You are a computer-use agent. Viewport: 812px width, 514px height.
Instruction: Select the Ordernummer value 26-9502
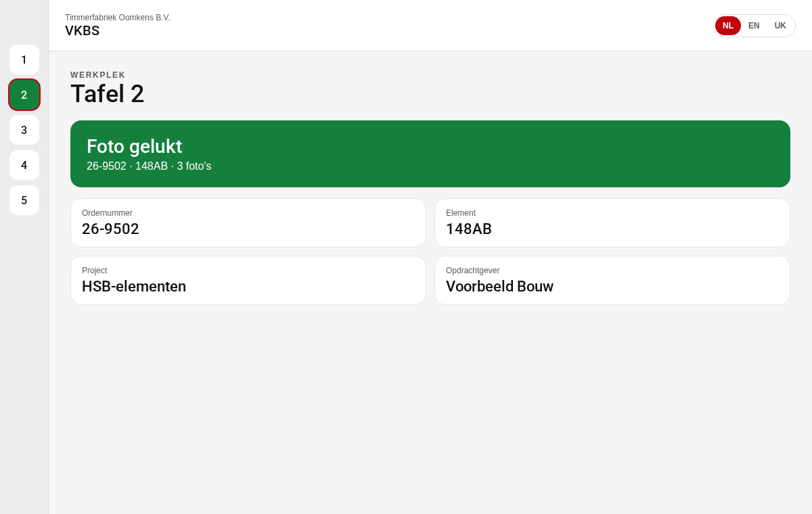110,229
